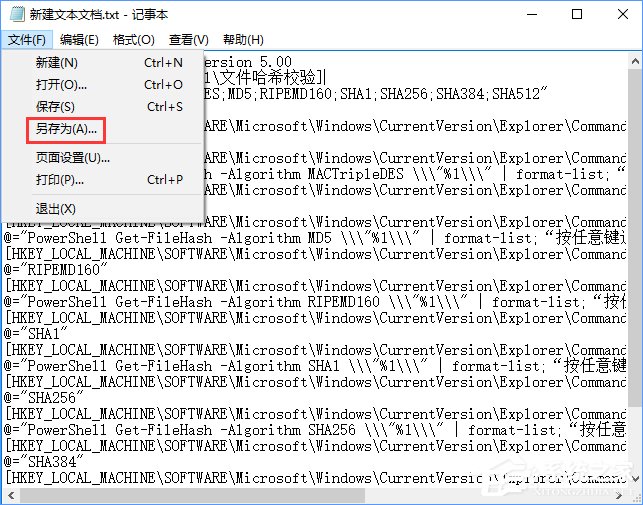Open the 文件(F) menu
This screenshot has height=505, width=643.
(27, 40)
